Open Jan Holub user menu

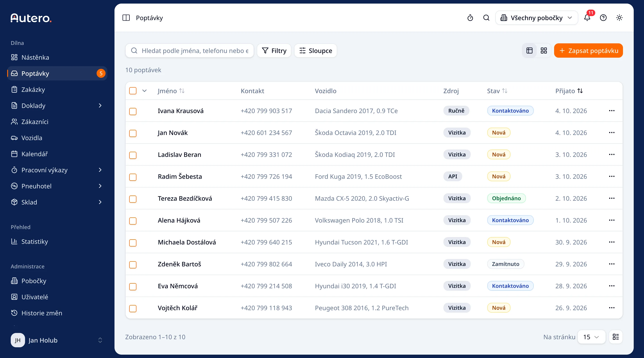coord(57,340)
